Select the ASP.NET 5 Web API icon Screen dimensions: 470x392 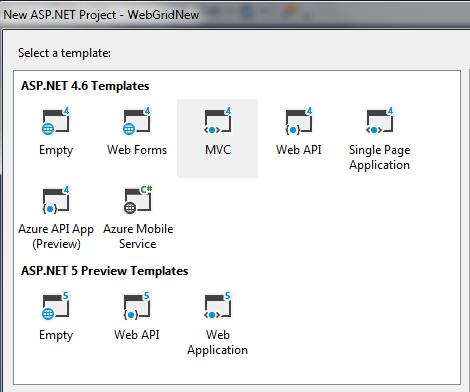click(137, 306)
